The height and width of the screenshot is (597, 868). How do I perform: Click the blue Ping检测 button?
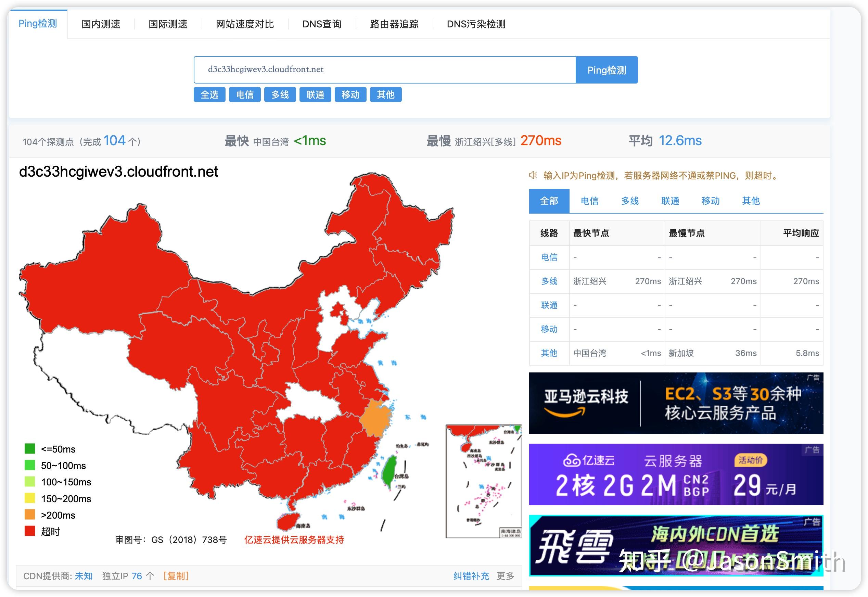[x=607, y=70]
